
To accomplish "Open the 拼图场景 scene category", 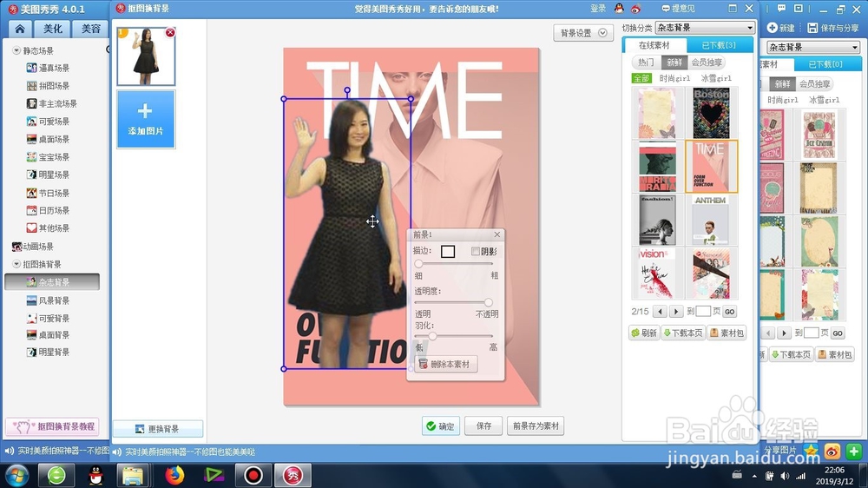I will pyautogui.click(x=48, y=86).
